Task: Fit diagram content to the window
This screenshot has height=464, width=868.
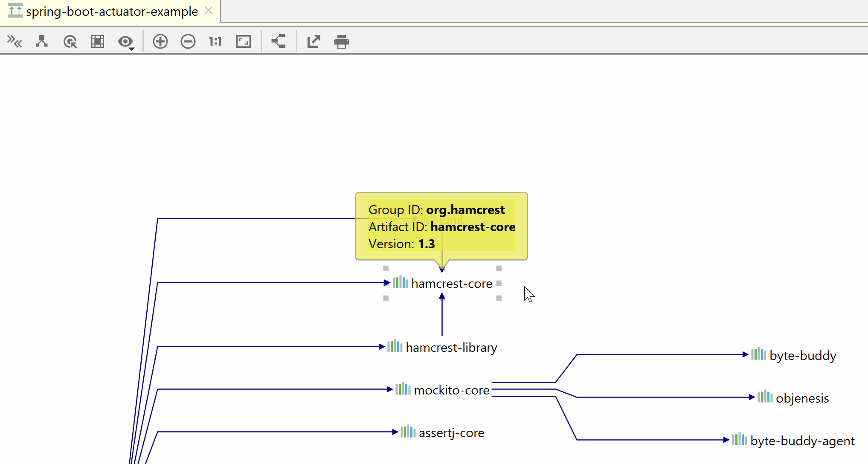Action: pyautogui.click(x=243, y=41)
